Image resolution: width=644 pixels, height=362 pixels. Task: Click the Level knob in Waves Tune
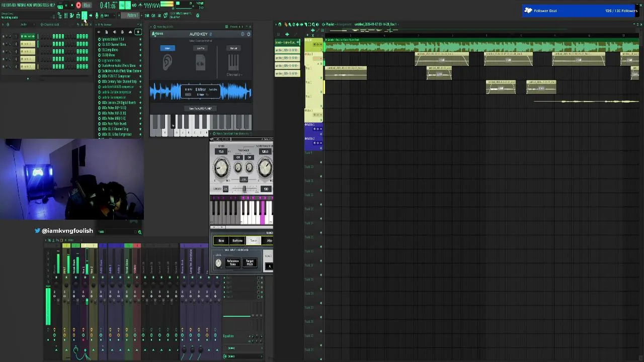click(x=218, y=263)
